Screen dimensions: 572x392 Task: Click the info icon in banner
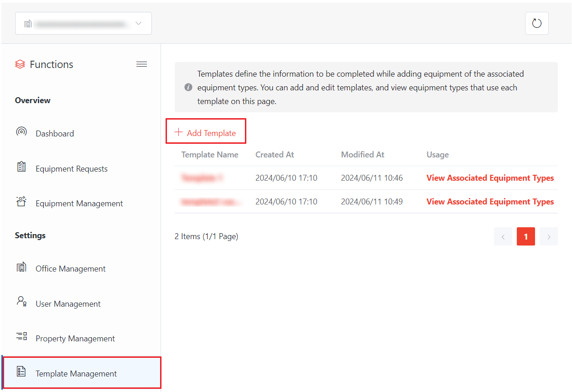tap(188, 87)
